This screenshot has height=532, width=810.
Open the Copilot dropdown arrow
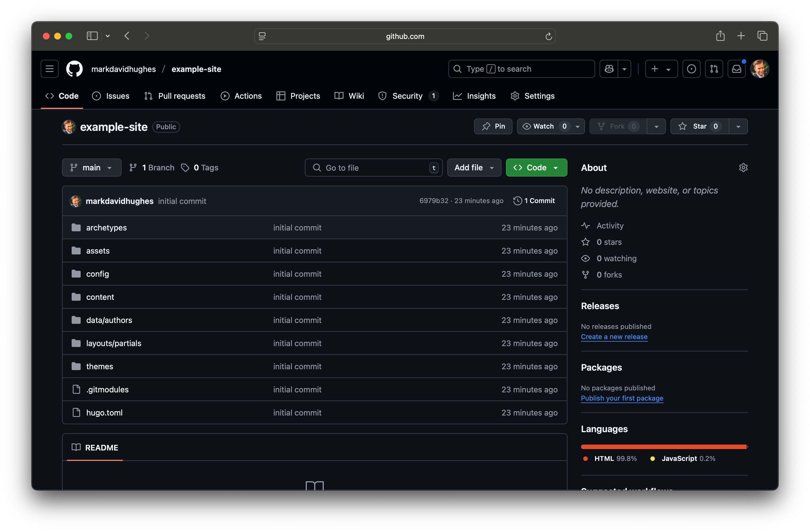pos(624,69)
